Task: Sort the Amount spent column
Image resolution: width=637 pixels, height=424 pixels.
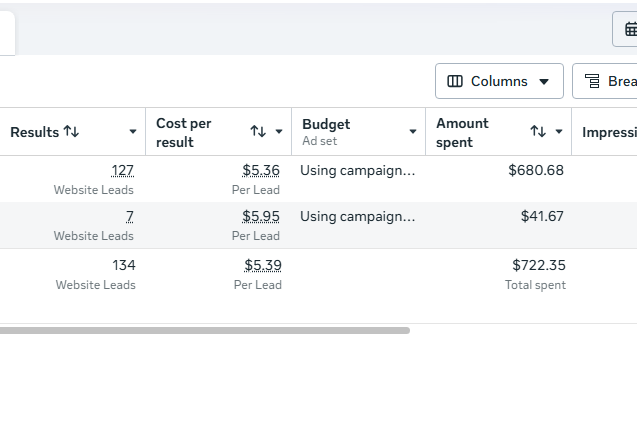Action: click(x=538, y=131)
